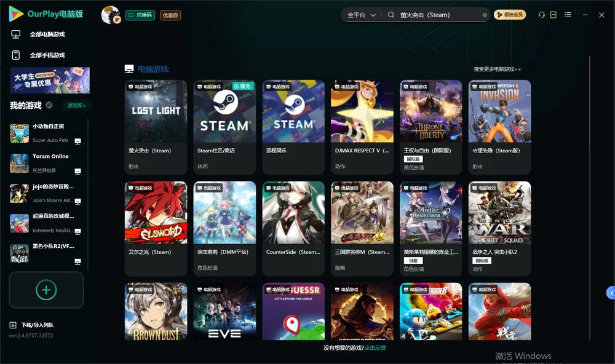
Task: Select 全部电脑游戏 in sidebar
Action: click(x=38, y=34)
